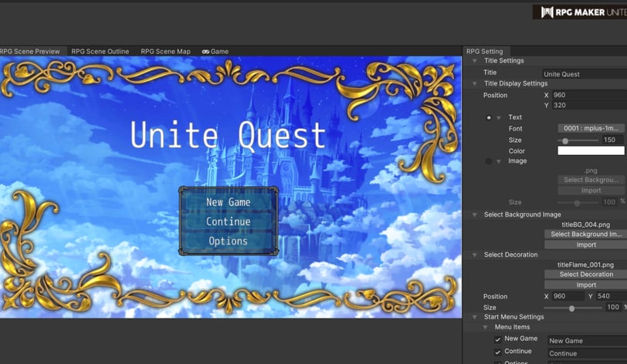Image resolution: width=627 pixels, height=364 pixels.
Task: Select the Image radio button
Action: pos(489,161)
